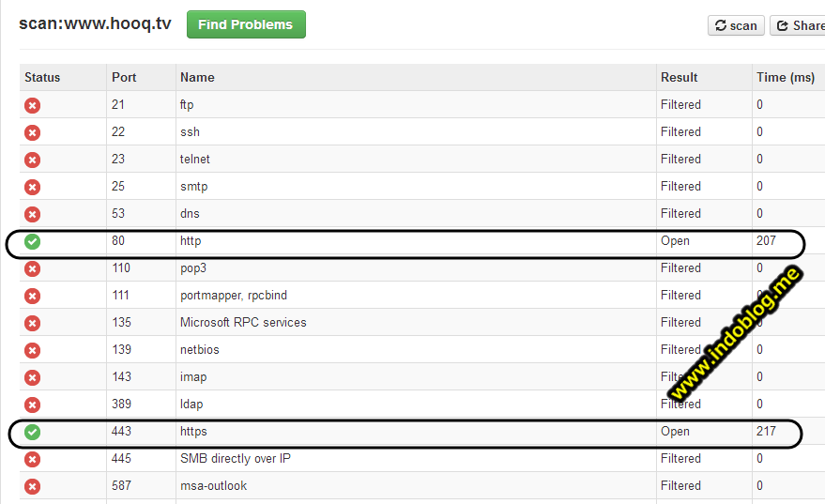Click the green Find Problems button
Viewport: 825px width, 504px height.
[x=246, y=24]
